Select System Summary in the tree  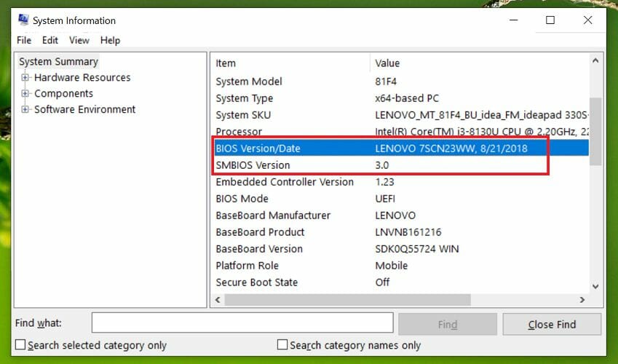click(x=58, y=62)
